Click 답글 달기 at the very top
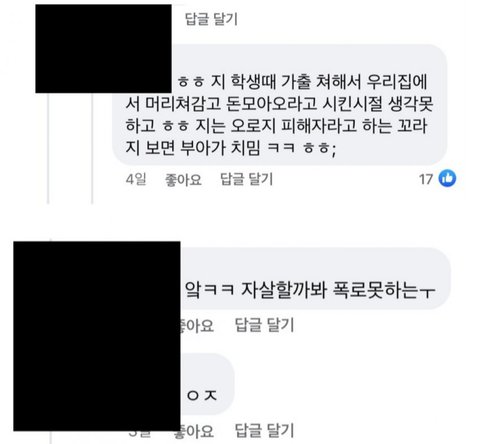Screen dimensions: 480x444 (212, 19)
